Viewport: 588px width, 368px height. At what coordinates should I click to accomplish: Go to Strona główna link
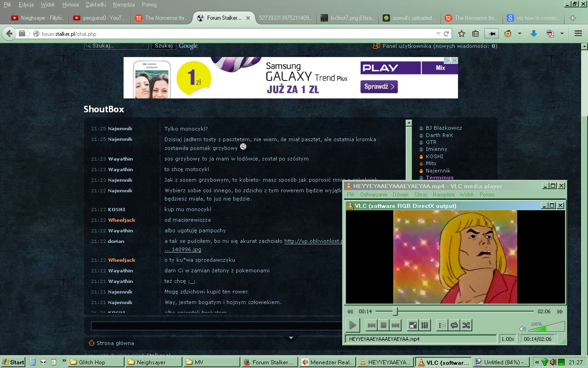point(115,343)
